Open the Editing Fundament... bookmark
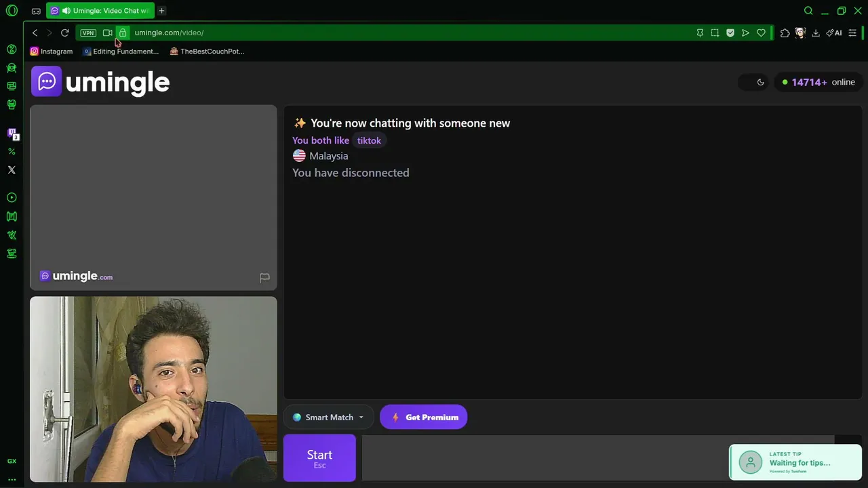Screen dimensions: 868x488 pyautogui.click(x=121, y=52)
